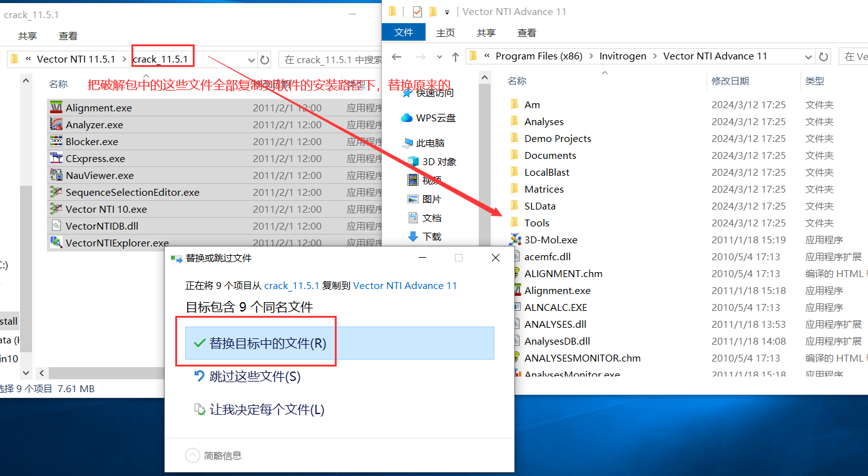Open 下载 in navigation pane

(424, 236)
